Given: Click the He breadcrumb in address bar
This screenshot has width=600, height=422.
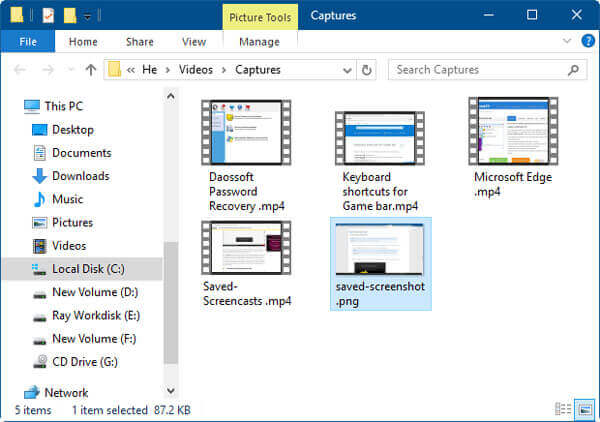Looking at the screenshot, I should pyautogui.click(x=150, y=70).
